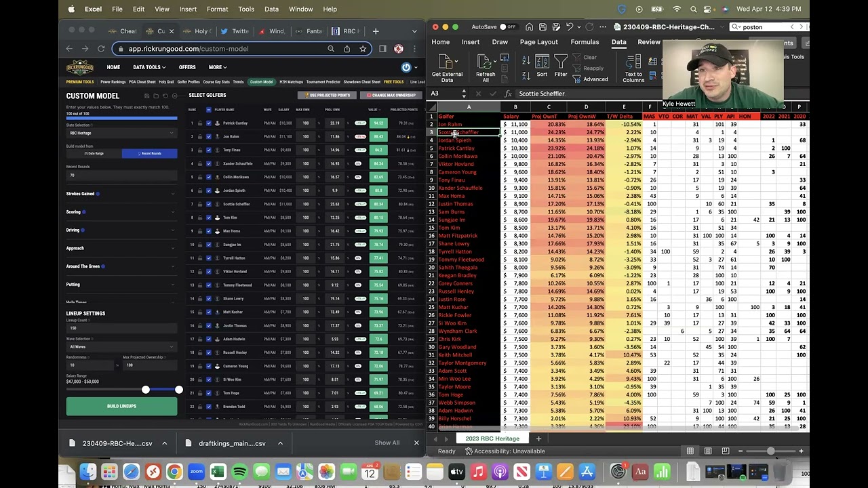The width and height of the screenshot is (868, 488).
Task: Expand the Approach section
Action: tap(121, 248)
